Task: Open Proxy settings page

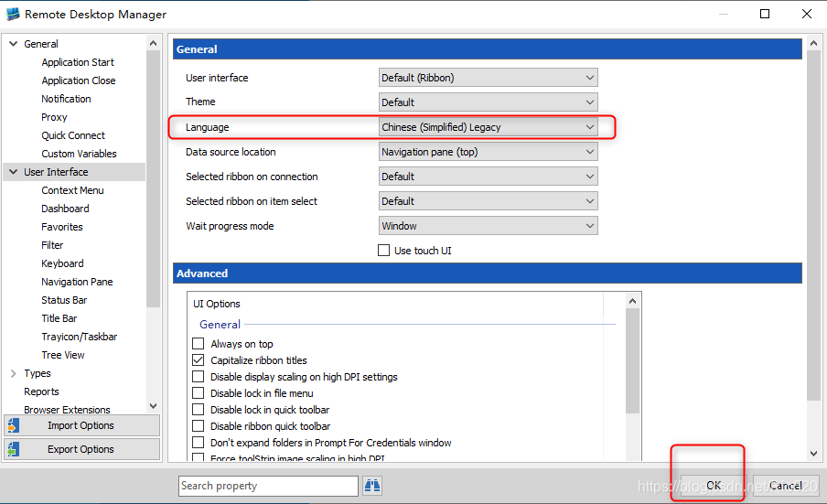Action: click(x=54, y=117)
